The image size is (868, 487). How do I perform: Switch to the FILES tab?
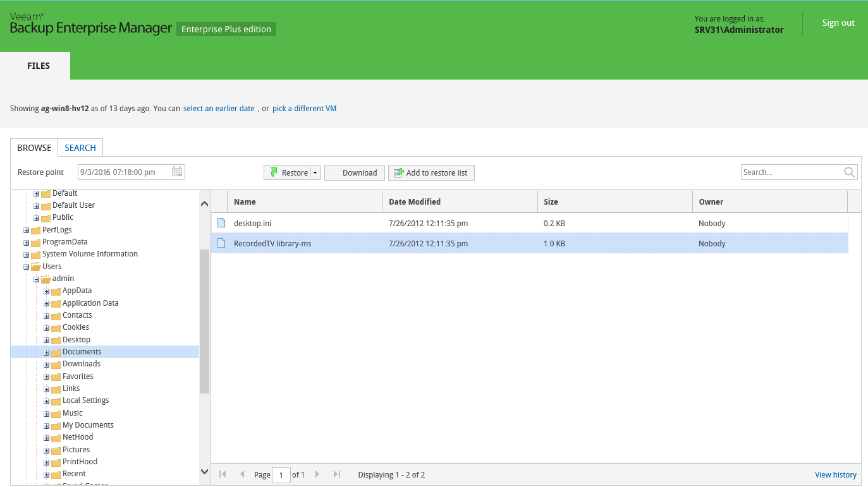pos(35,66)
